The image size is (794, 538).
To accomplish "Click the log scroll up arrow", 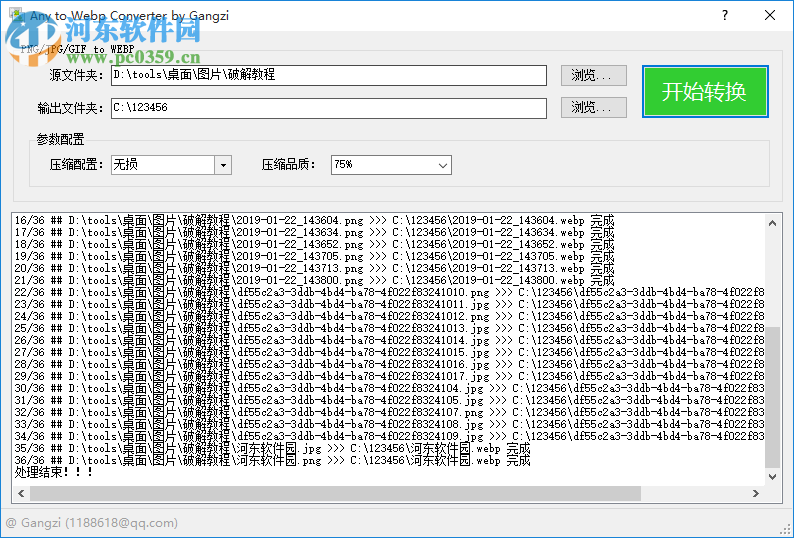I will 772,223.
